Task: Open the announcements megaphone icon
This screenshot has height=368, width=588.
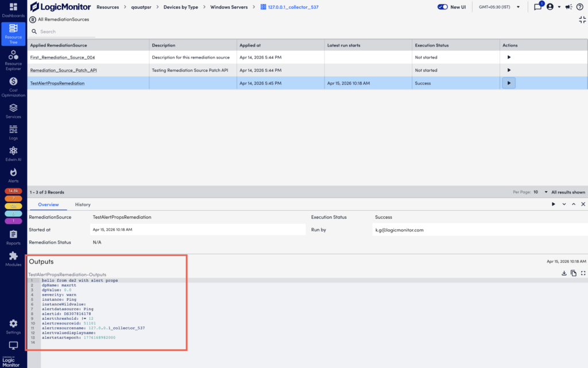Action: 568,7
